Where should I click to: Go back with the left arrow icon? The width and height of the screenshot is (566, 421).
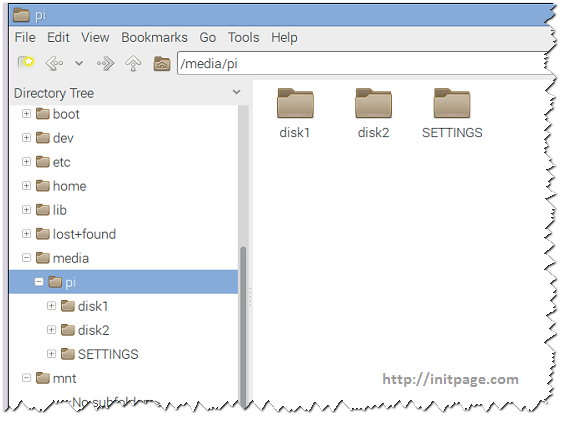pos(54,64)
